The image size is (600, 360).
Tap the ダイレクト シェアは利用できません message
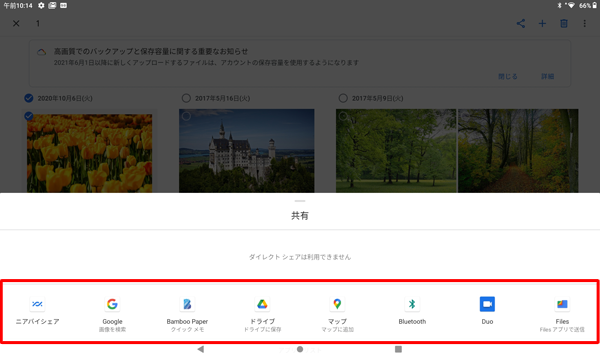click(300, 257)
